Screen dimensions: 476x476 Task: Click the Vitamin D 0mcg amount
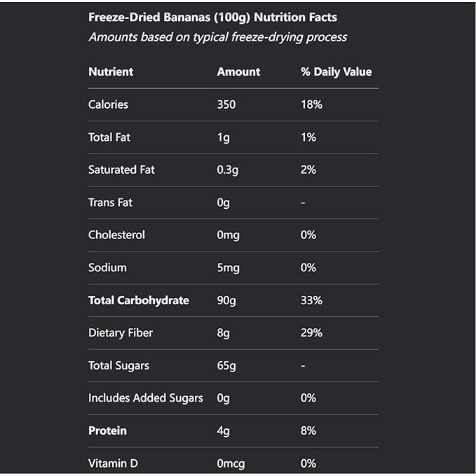tap(231, 463)
